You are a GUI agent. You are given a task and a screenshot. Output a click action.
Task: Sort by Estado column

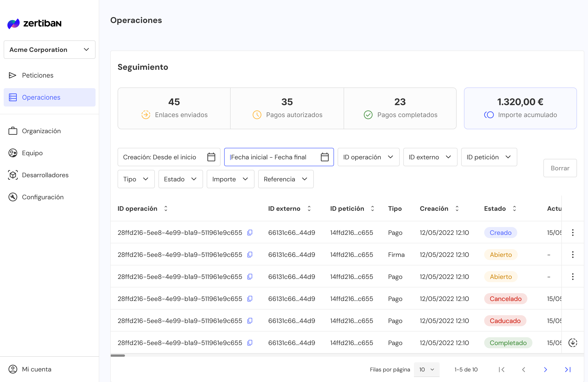click(x=514, y=209)
